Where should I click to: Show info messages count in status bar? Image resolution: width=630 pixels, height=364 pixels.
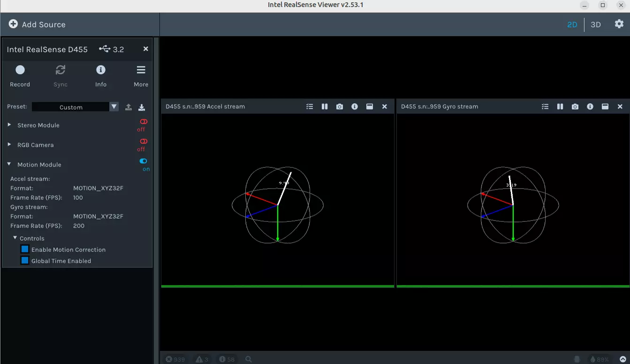coord(227,359)
